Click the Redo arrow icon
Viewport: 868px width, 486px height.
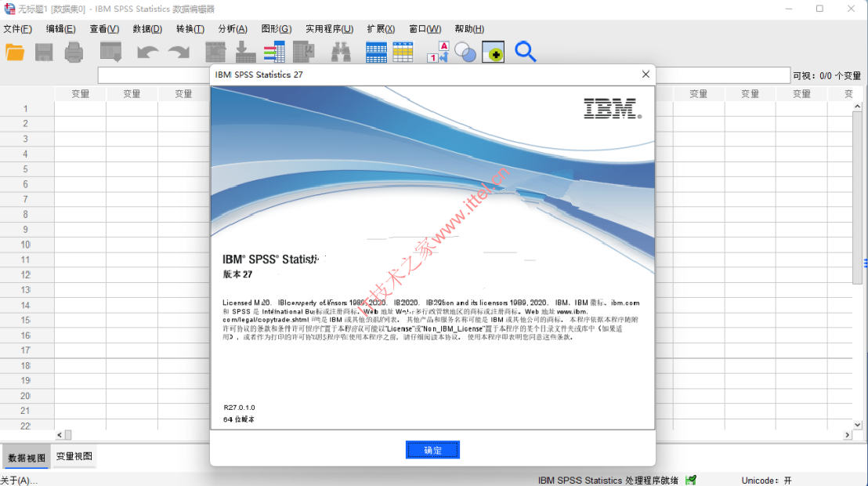(x=179, y=52)
